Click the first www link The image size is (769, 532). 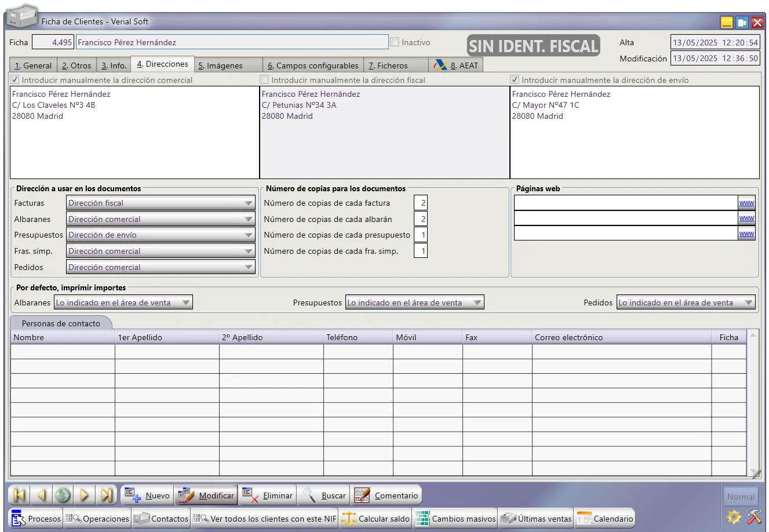(x=746, y=203)
